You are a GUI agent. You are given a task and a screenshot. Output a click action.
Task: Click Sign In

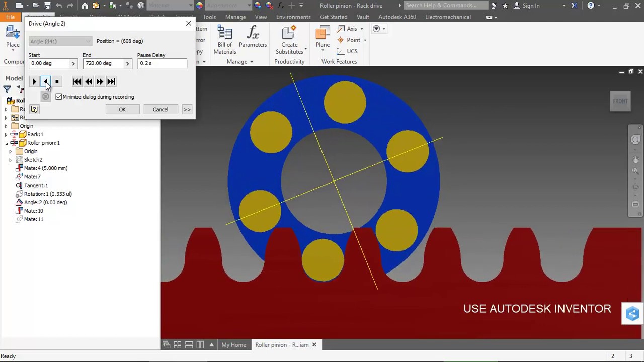(531, 6)
